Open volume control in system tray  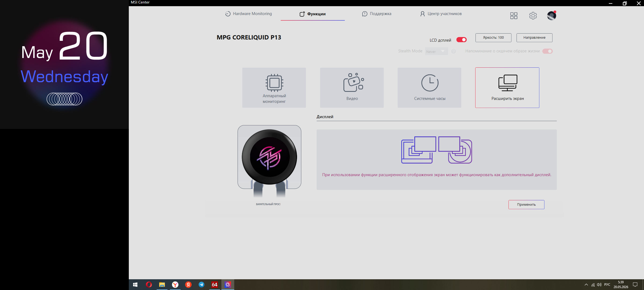tap(599, 285)
